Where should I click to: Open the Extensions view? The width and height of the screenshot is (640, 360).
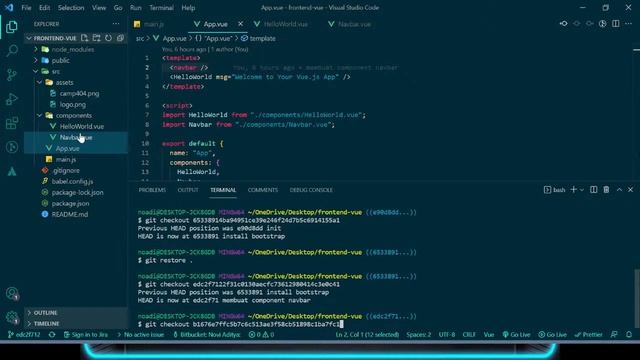[12, 123]
